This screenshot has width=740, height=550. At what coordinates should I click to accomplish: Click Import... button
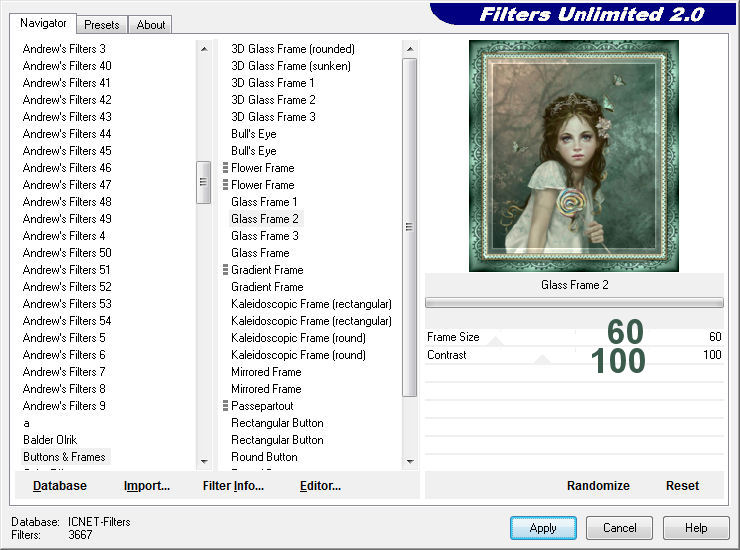147,486
